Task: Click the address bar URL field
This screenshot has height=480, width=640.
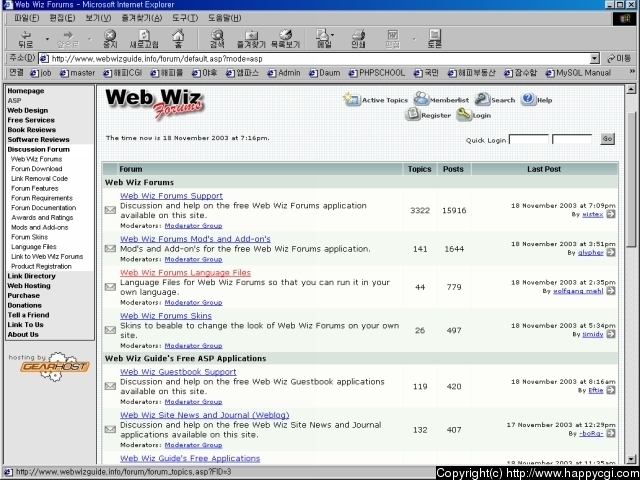Action: click(314, 59)
